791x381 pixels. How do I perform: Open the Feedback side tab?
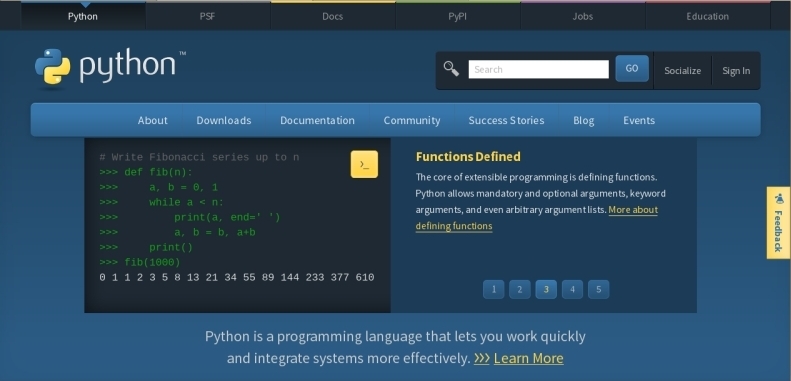point(778,223)
